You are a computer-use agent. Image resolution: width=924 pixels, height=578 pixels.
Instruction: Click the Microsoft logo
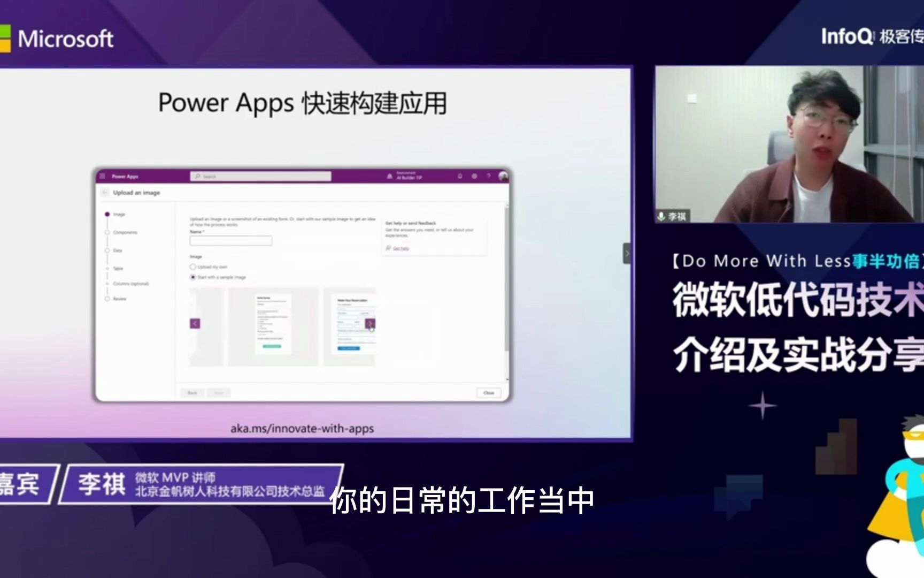(57, 39)
